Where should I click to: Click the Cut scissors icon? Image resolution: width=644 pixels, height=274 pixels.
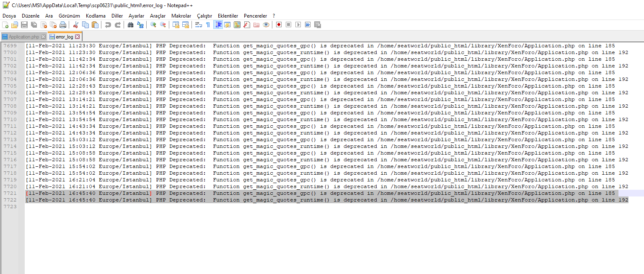(x=76, y=25)
